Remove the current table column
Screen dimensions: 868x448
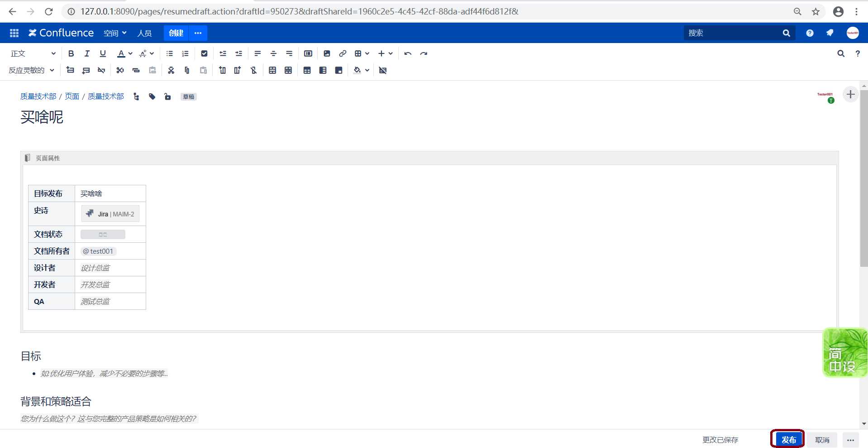(x=253, y=70)
